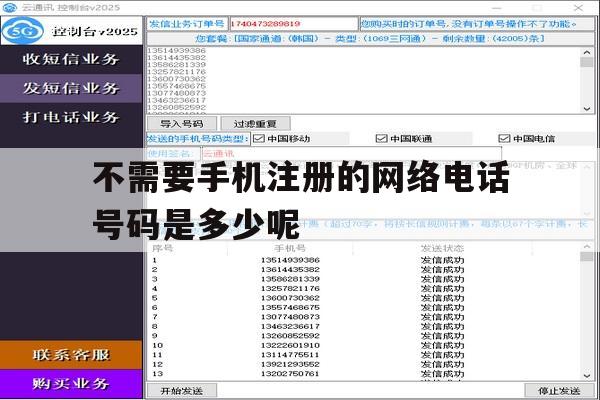Click the 购买业务 button
Viewport: 600px width, 400px height.
[71, 384]
